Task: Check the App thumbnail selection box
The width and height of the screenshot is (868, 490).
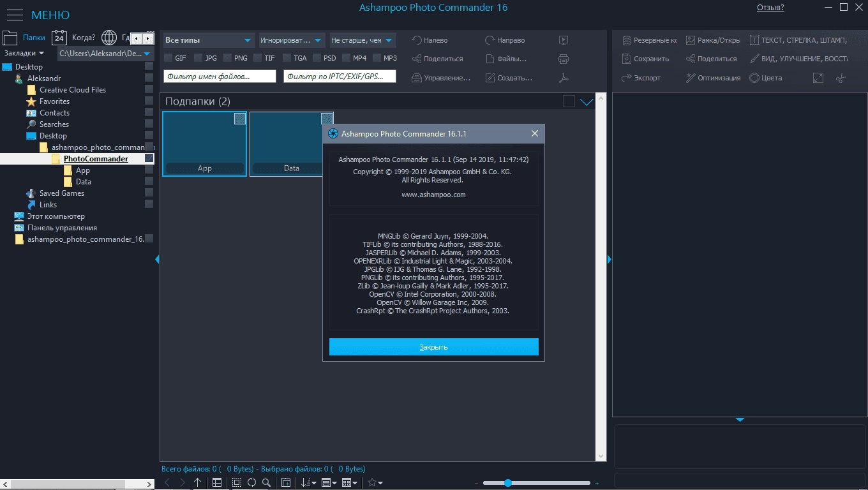Action: click(x=239, y=119)
